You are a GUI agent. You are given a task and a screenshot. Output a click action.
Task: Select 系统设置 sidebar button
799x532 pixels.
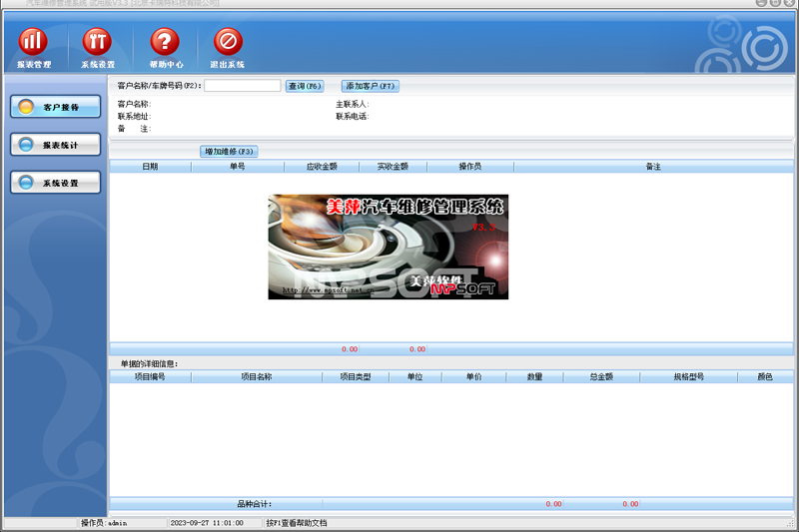coord(56,183)
